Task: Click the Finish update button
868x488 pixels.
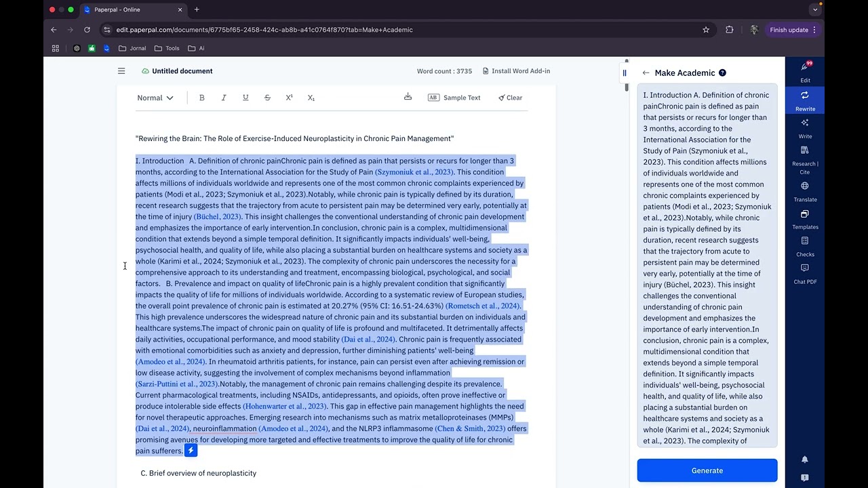Action: click(793, 30)
